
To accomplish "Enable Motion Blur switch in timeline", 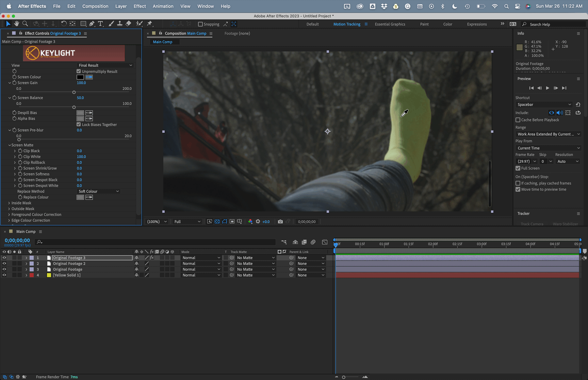I will (313, 242).
